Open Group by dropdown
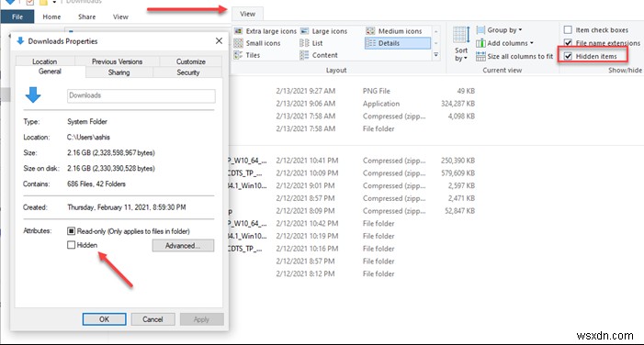 [x=500, y=30]
